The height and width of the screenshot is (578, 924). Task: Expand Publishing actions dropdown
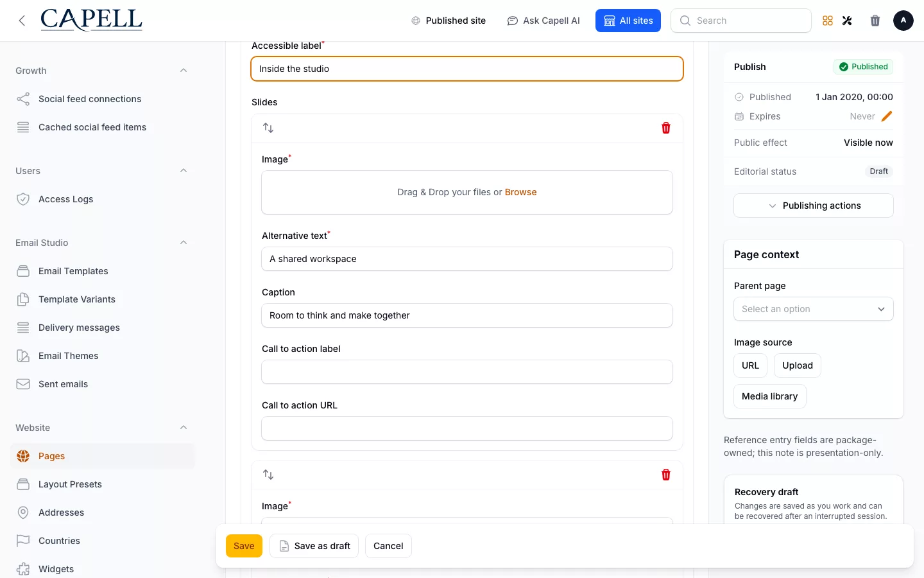[814, 206]
